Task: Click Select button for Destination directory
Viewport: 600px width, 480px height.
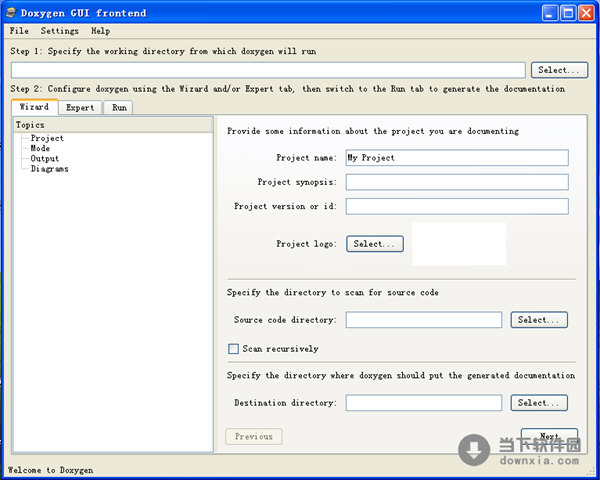Action: [539, 403]
